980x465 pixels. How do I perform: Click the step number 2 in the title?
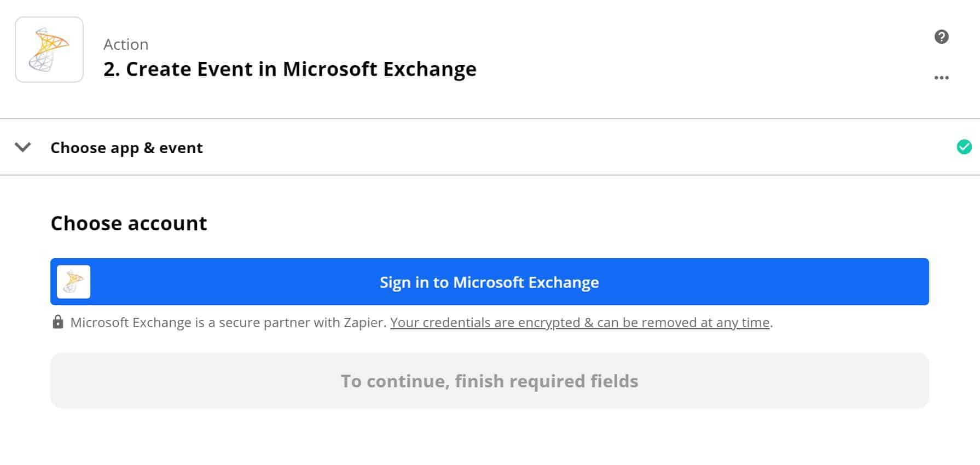point(111,69)
